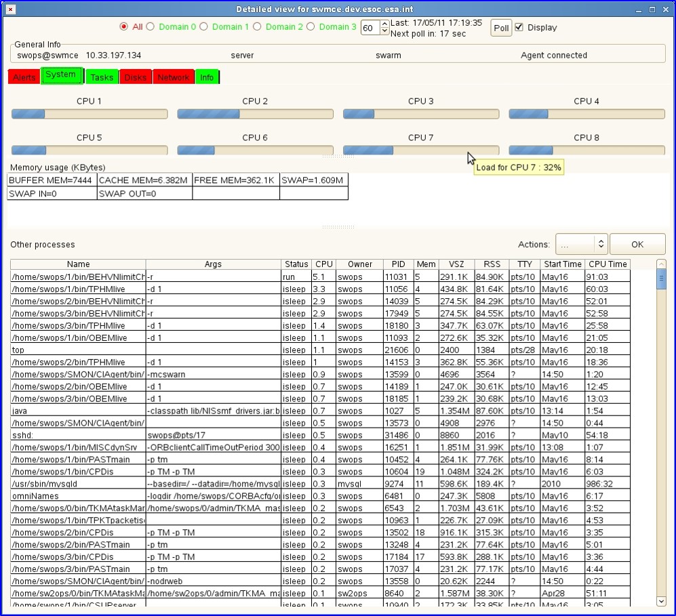Sort by the CPU Time column header
The height and width of the screenshot is (616, 676).
click(x=608, y=264)
